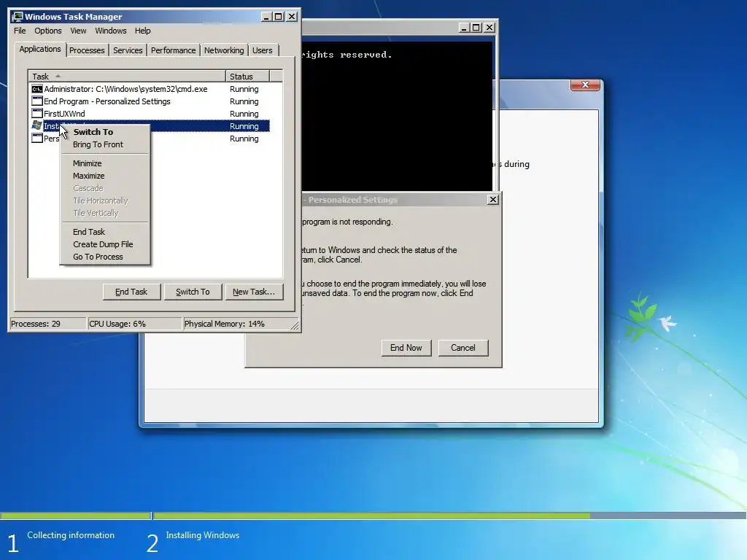The height and width of the screenshot is (560, 747).
Task: Switch to the Users tab
Action: (263, 50)
